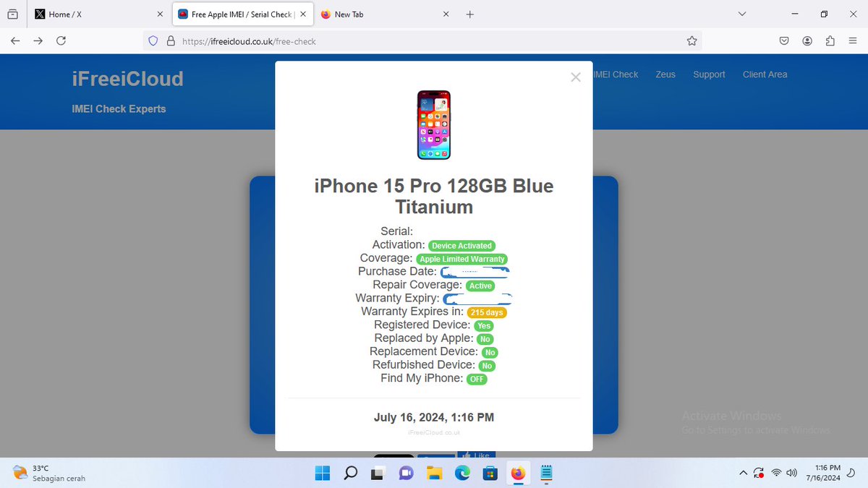Click the Firefox taskbar icon
The image size is (868, 488).
518,474
